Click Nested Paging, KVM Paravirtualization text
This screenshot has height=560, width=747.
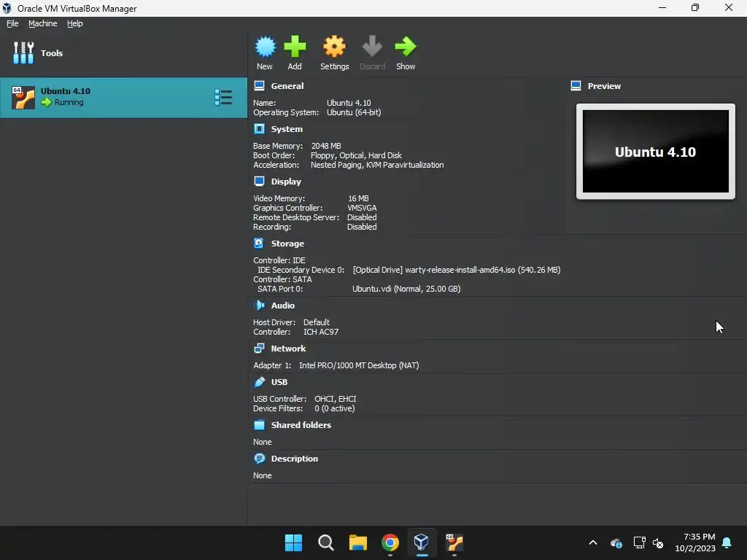coord(377,165)
